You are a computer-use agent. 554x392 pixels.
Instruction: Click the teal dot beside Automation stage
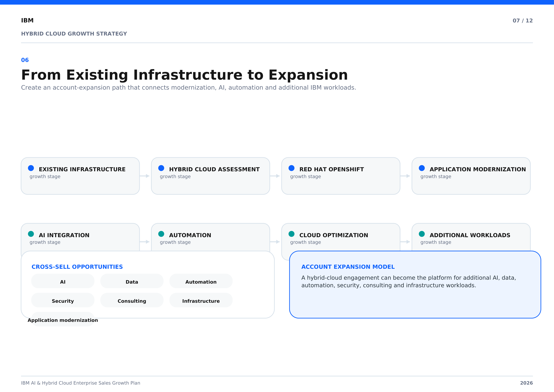161,234
